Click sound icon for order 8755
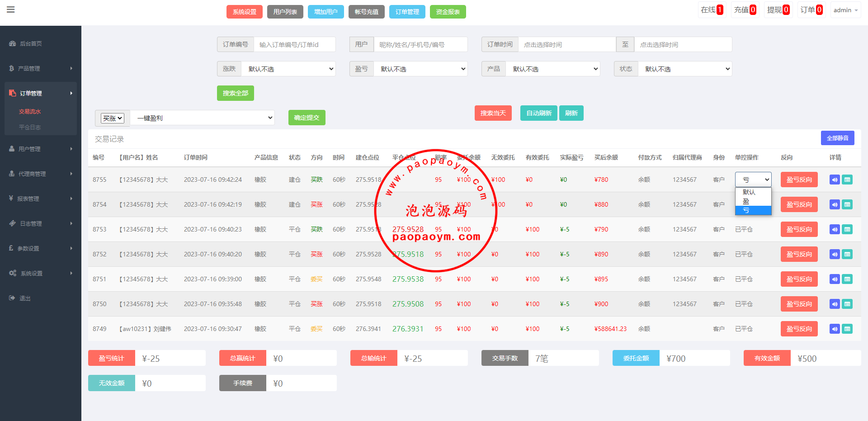The image size is (868, 421). (835, 180)
